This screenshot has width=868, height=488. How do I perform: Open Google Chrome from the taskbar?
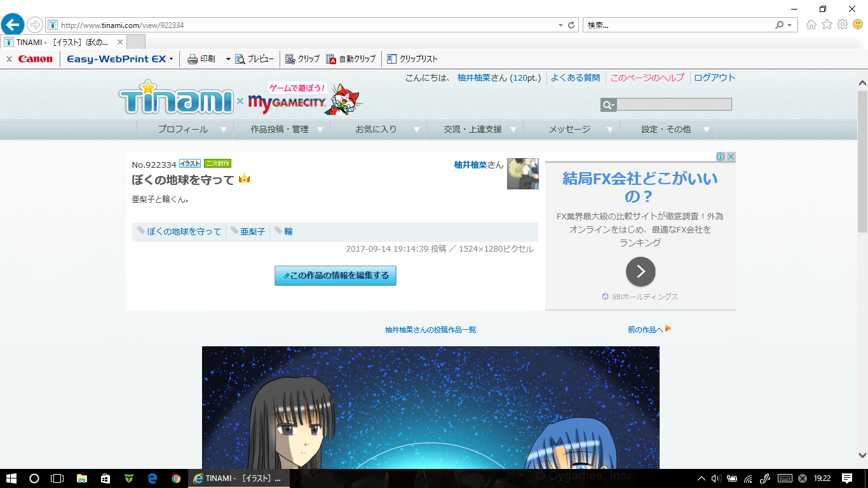176,478
